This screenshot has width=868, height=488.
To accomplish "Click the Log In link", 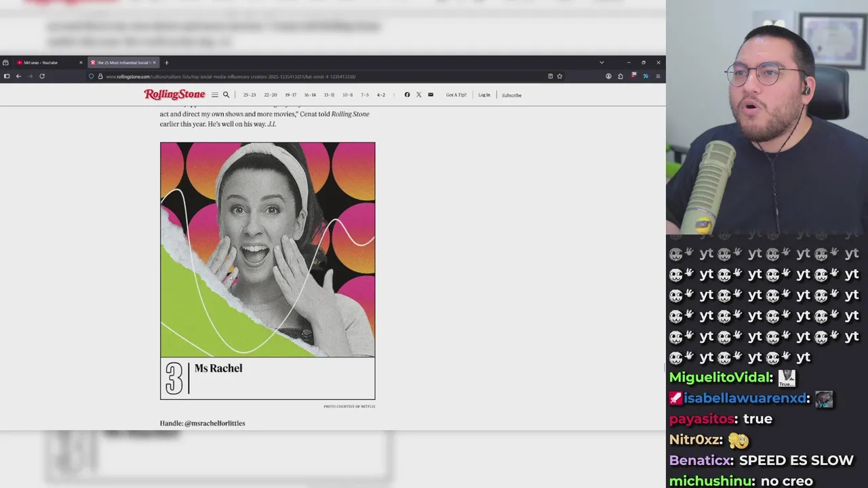I will (x=484, y=95).
